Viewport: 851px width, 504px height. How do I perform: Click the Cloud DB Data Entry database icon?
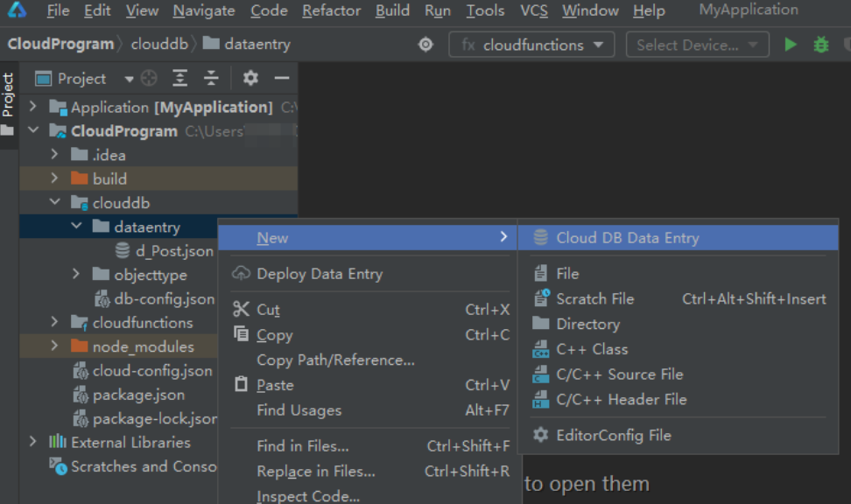pos(540,238)
